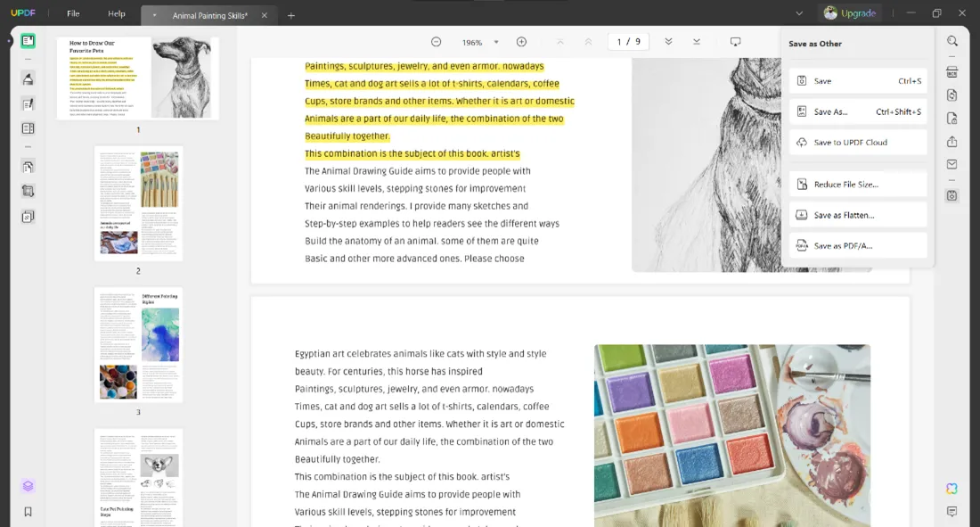Open the File menu
The height and width of the screenshot is (527, 980).
73,13
